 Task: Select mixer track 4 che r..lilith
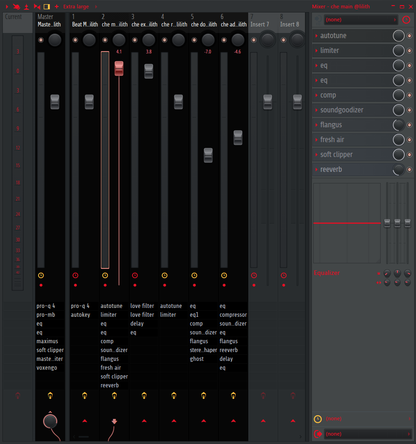click(174, 21)
